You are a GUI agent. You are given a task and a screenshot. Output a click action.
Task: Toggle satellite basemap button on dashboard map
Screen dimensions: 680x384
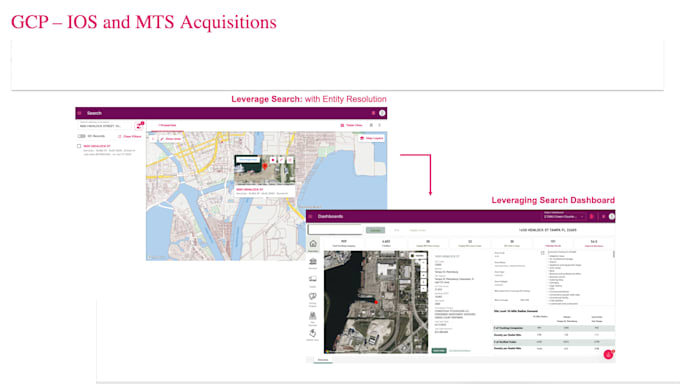(418, 256)
